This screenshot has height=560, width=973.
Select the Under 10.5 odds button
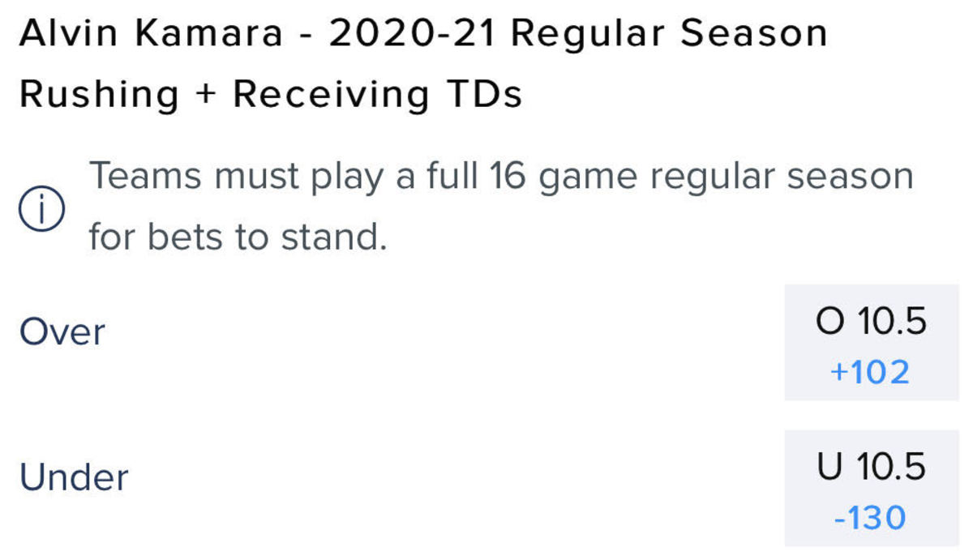[x=871, y=488]
